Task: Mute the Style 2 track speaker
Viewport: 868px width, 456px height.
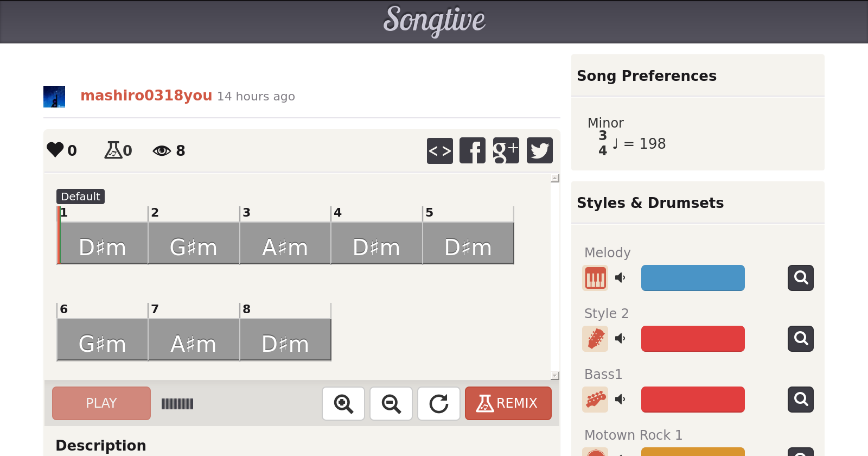Action: [x=620, y=339]
